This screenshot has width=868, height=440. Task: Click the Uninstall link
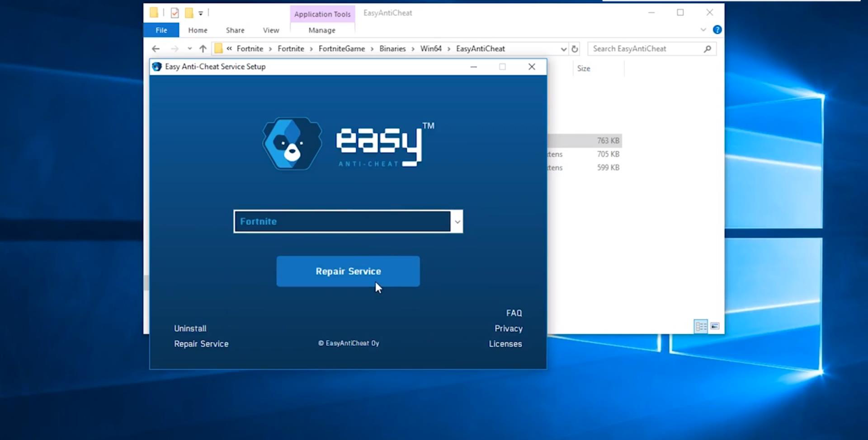pyautogui.click(x=190, y=328)
